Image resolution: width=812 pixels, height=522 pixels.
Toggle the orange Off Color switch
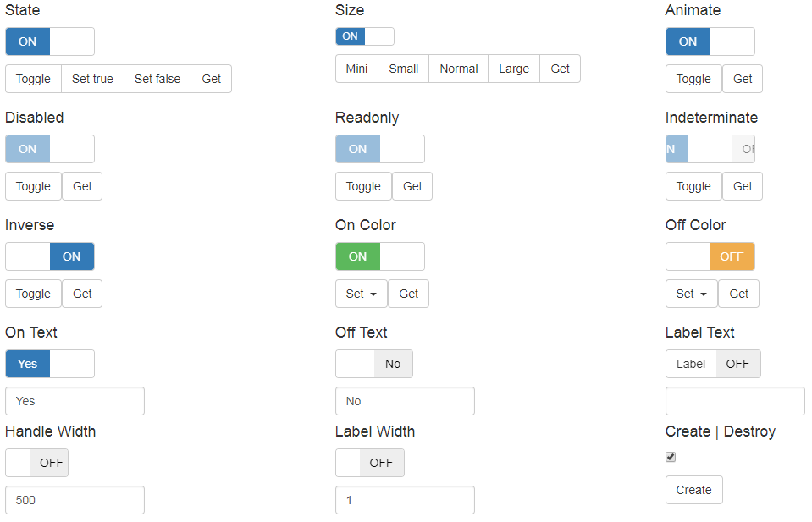710,256
